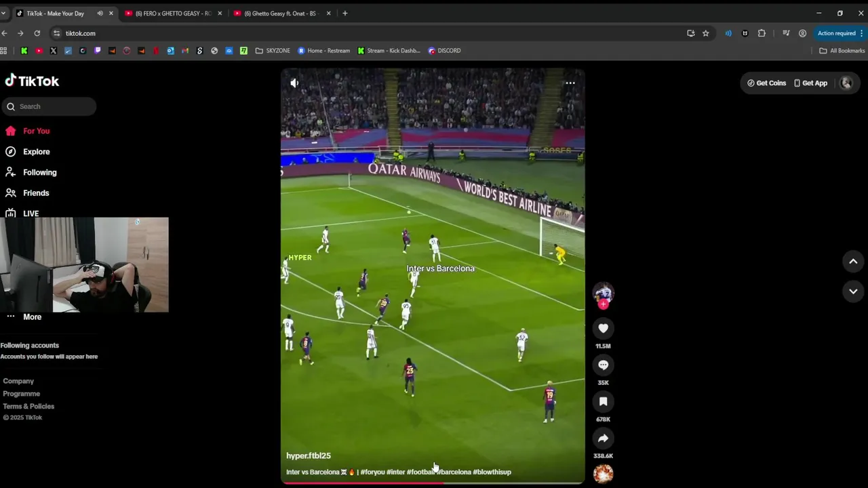Bookmark the video with the 678K icon
The image size is (868, 488).
(x=603, y=402)
